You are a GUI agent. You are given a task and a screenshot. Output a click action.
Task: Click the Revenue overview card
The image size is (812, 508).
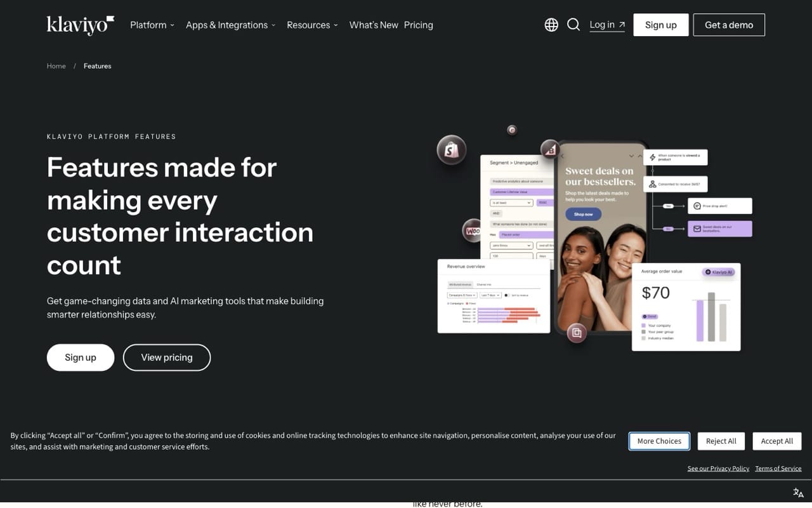[x=494, y=296]
